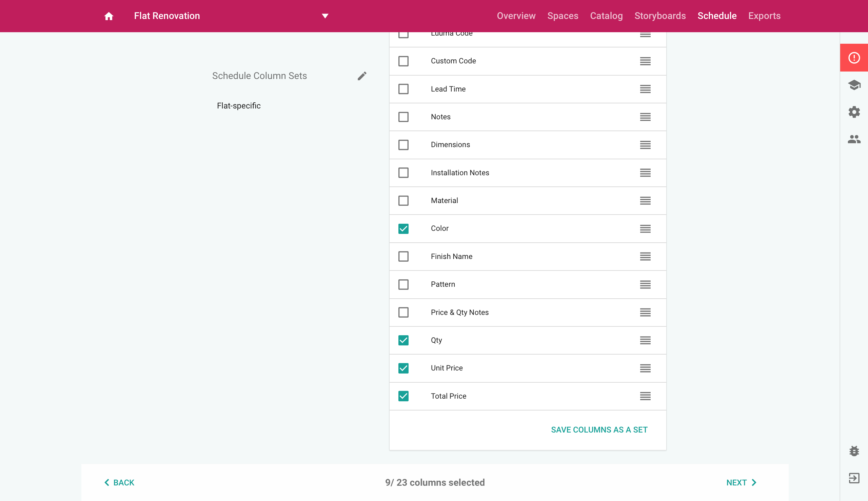The height and width of the screenshot is (501, 868).
Task: Go Back using the bottom-left button
Action: coord(119,482)
